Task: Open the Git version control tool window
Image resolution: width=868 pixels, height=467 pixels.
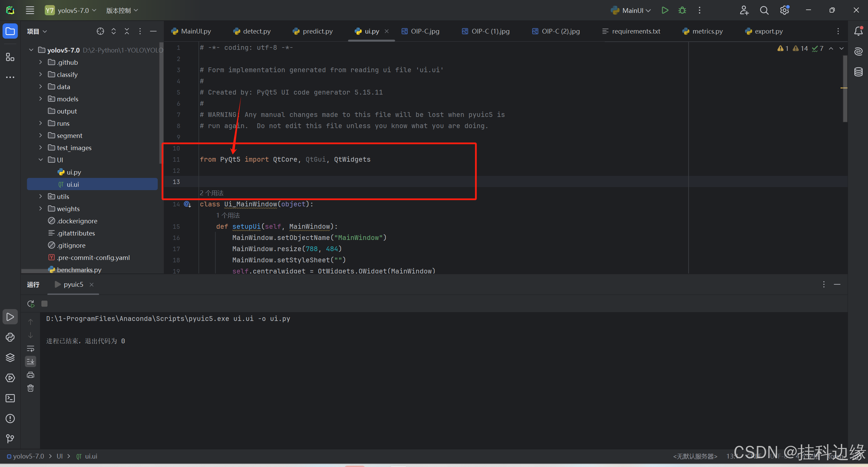Action: click(10, 439)
